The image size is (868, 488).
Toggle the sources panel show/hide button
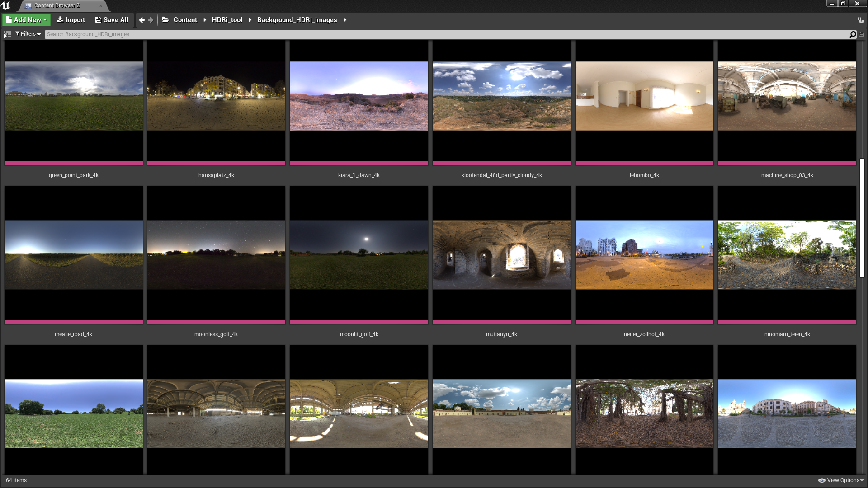coord(7,34)
